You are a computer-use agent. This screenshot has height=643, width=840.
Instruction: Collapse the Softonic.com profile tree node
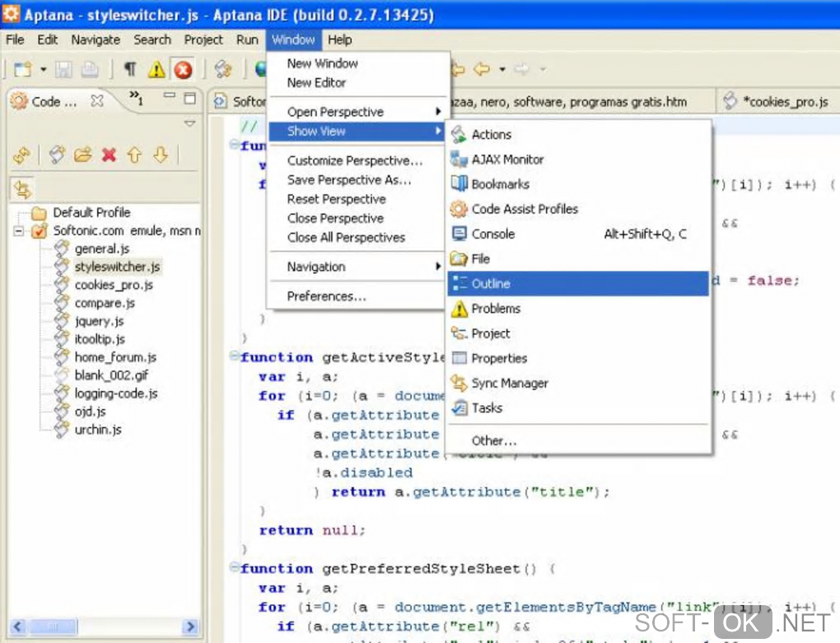point(19,231)
